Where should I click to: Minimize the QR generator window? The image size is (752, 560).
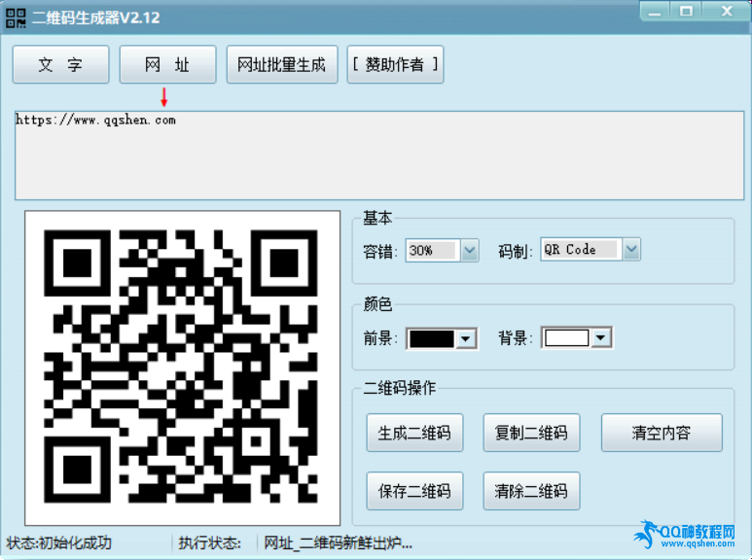[655, 12]
